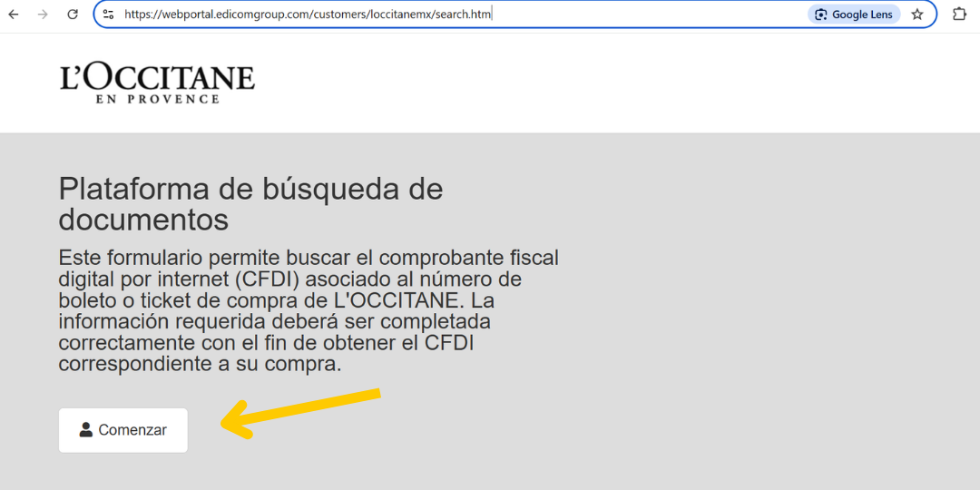Viewport: 980px width, 490px height.
Task: Click the browser forward arrow
Action: coord(44,15)
